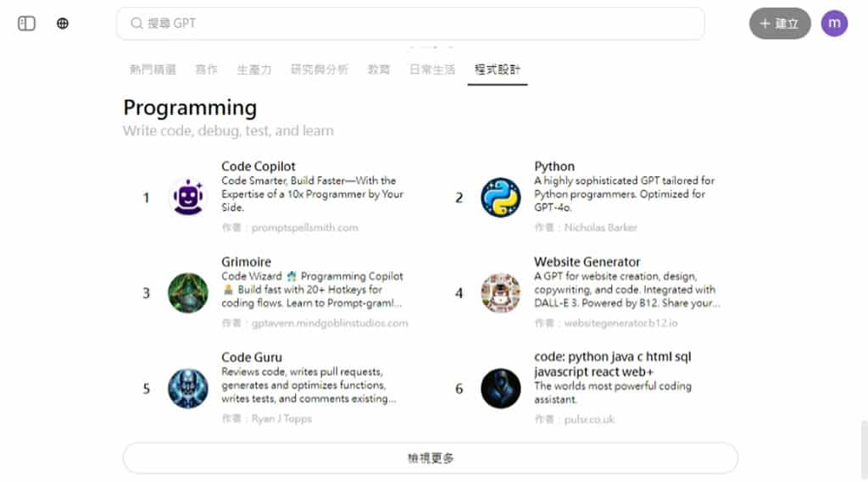Click the Code Guru title
The height and width of the screenshot is (482, 868).
point(252,357)
